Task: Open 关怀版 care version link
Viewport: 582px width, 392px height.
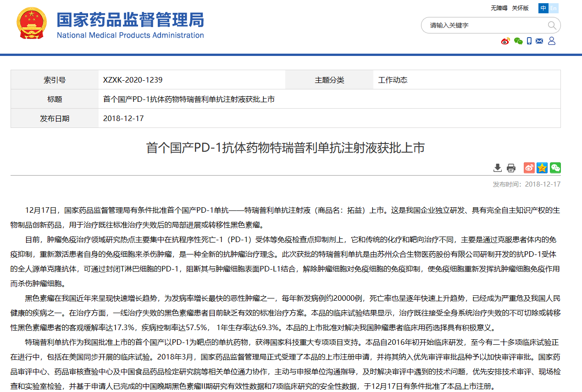Action: point(520,8)
